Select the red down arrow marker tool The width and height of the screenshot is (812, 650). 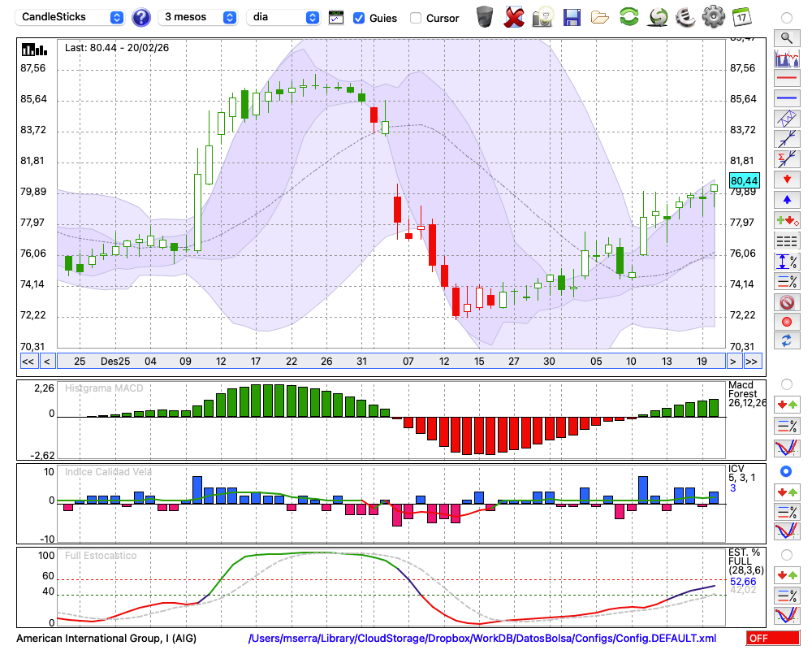coord(786,179)
